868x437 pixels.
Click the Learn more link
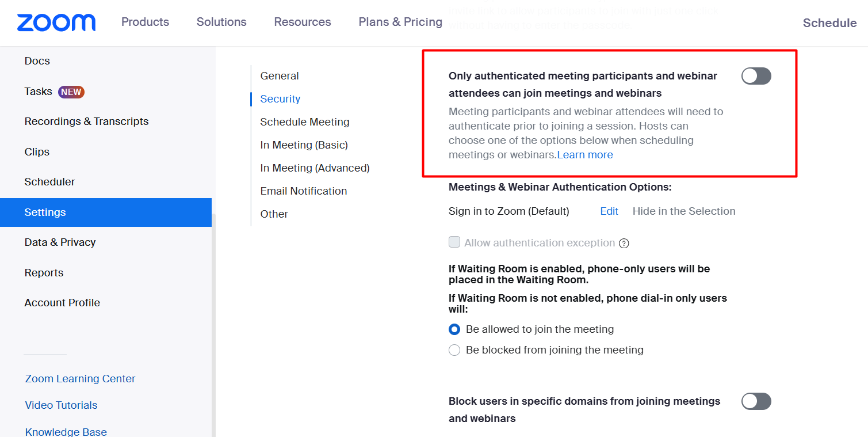click(585, 155)
